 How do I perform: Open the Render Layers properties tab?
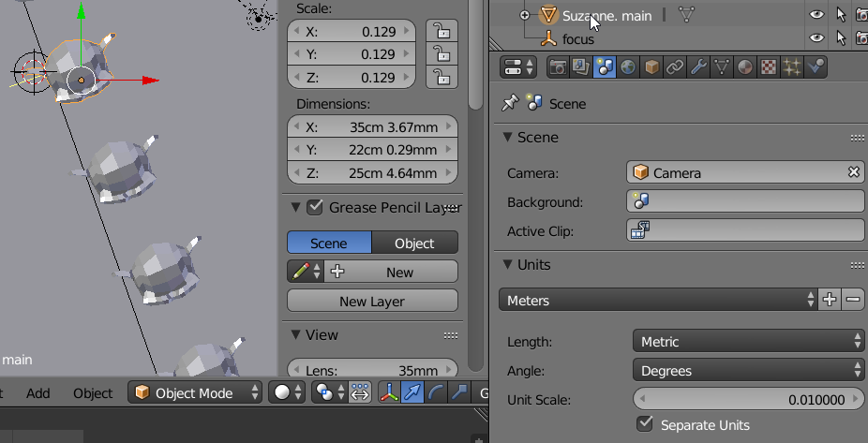pos(580,67)
